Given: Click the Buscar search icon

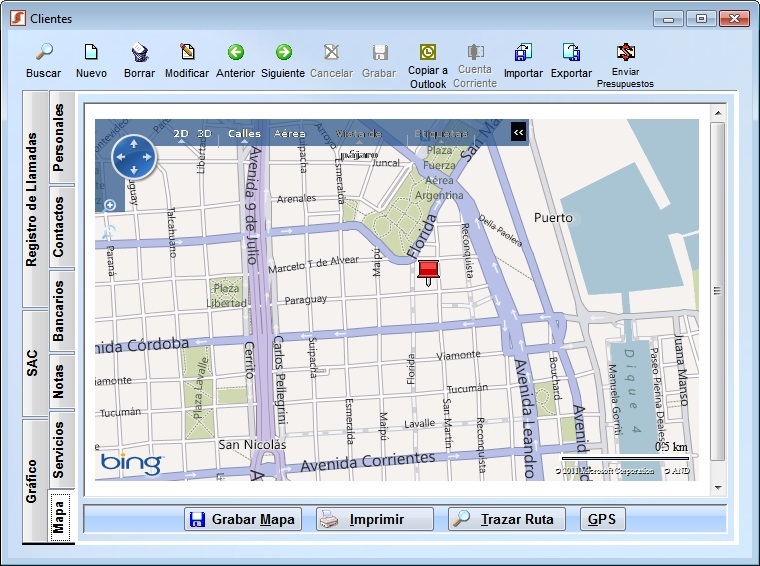Looking at the screenshot, I should click(43, 53).
